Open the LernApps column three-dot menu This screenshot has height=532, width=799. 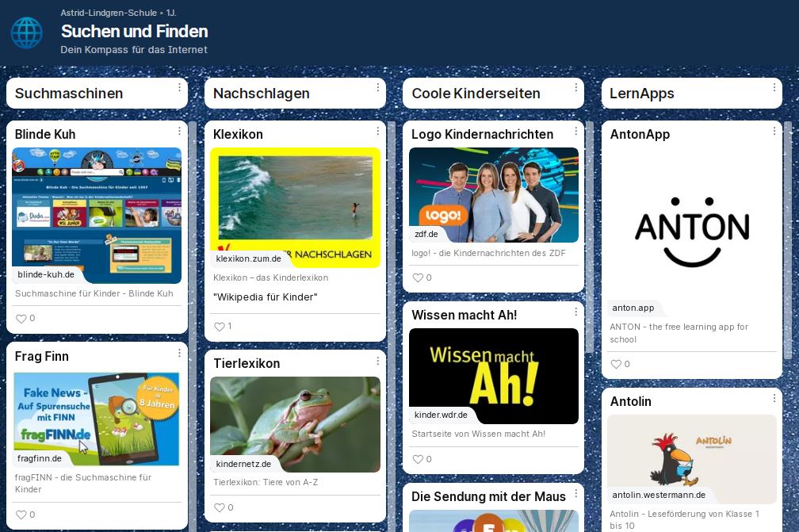coord(774,87)
